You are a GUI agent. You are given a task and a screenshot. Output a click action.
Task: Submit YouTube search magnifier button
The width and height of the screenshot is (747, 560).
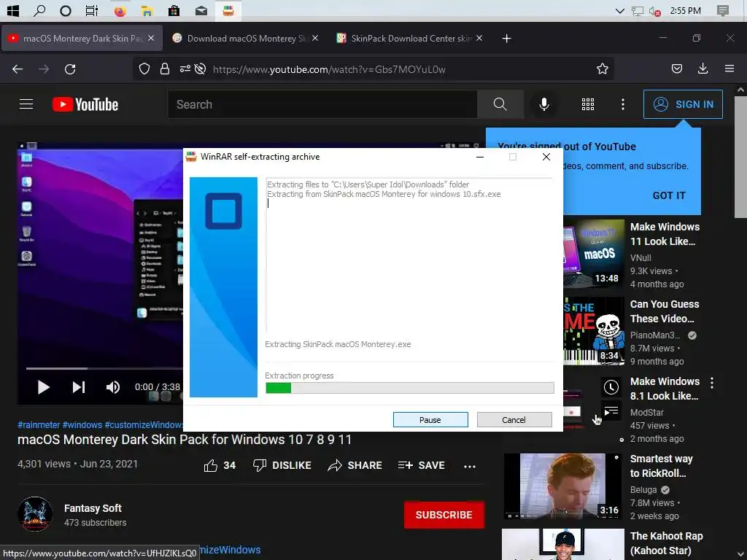click(500, 104)
